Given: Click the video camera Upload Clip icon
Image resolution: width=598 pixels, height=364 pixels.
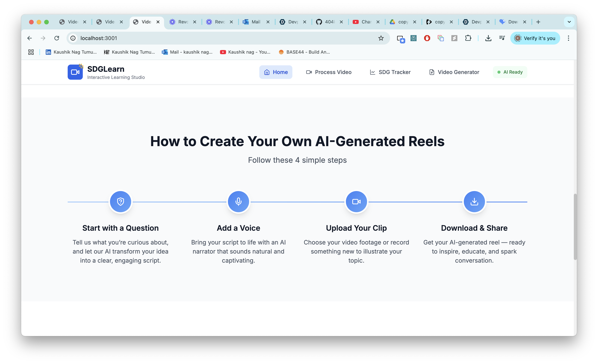Looking at the screenshot, I should [x=356, y=201].
